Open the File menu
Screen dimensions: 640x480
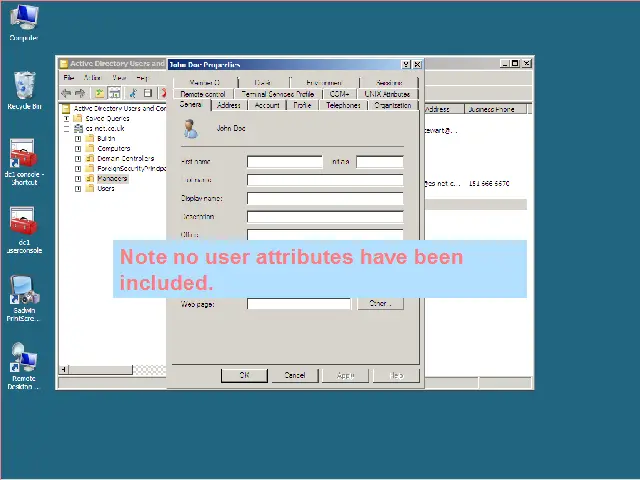pyautogui.click(x=69, y=78)
